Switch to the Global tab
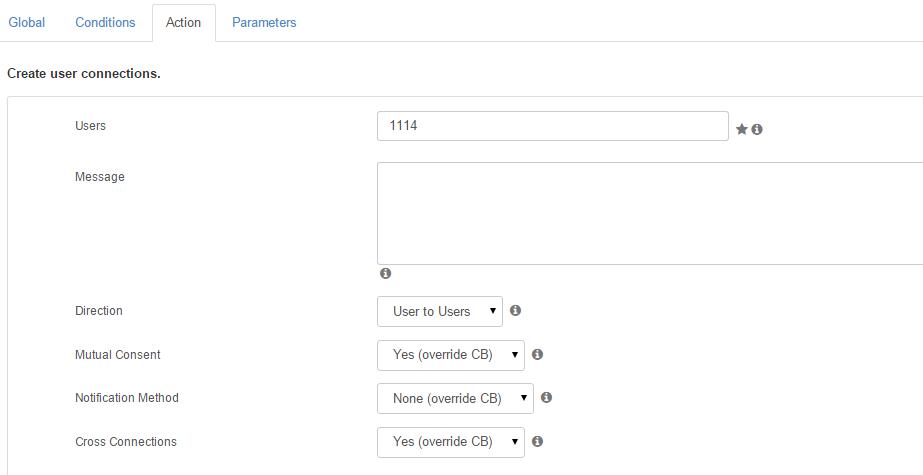 (x=26, y=22)
